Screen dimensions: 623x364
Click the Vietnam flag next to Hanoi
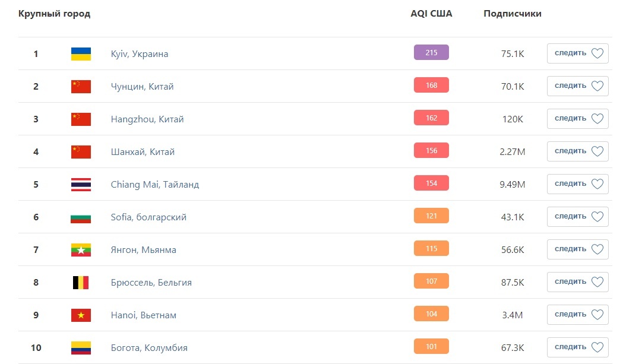tap(81, 315)
